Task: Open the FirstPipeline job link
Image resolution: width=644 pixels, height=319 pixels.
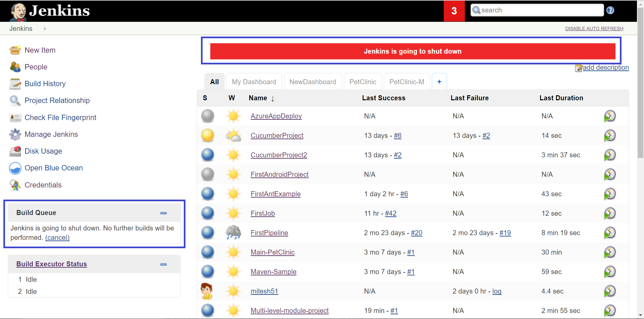Action: [x=269, y=233]
